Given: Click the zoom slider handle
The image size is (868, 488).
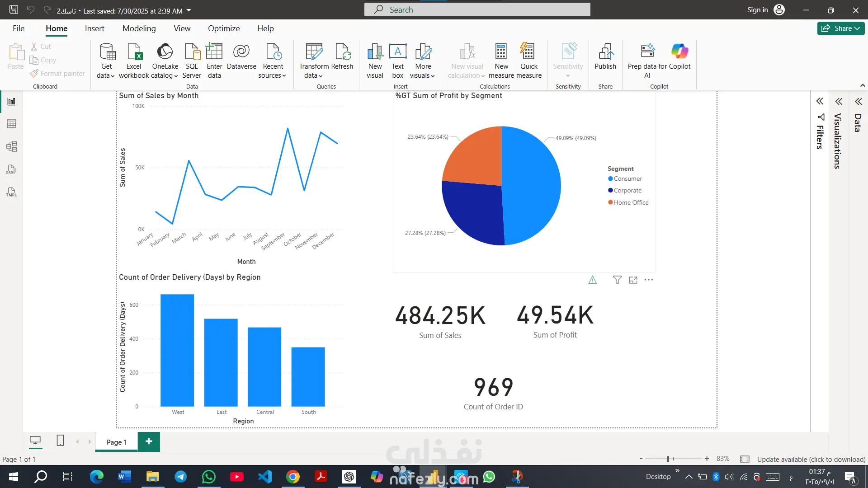Looking at the screenshot, I should [x=668, y=459].
